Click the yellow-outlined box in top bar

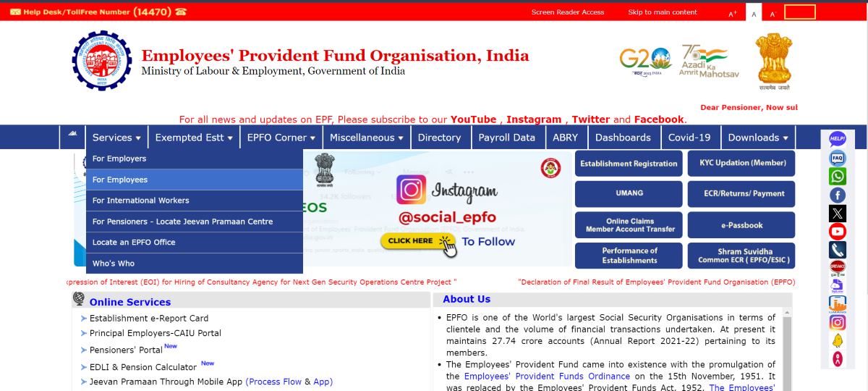point(800,12)
